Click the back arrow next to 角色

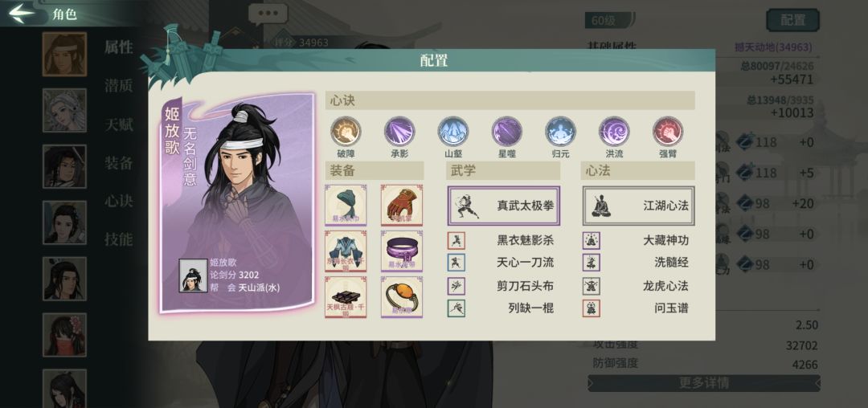click(23, 14)
